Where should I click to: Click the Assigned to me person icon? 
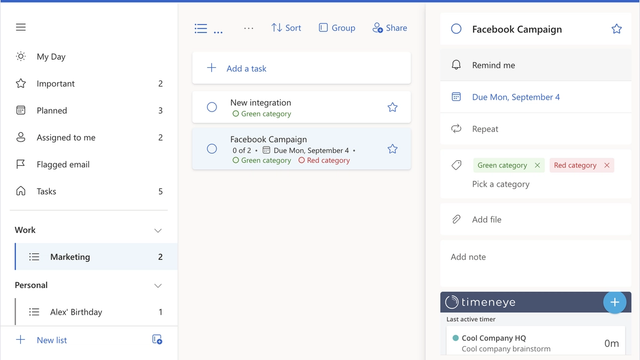(21, 137)
